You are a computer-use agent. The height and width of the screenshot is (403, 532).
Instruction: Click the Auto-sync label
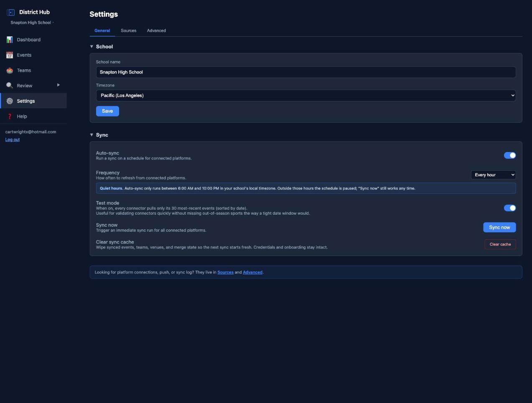click(x=107, y=153)
